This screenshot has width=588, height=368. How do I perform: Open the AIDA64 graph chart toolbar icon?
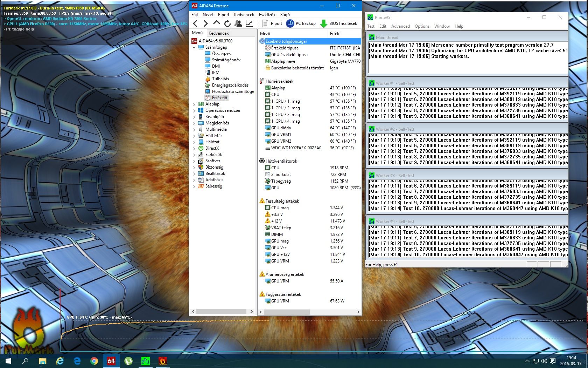(x=249, y=23)
